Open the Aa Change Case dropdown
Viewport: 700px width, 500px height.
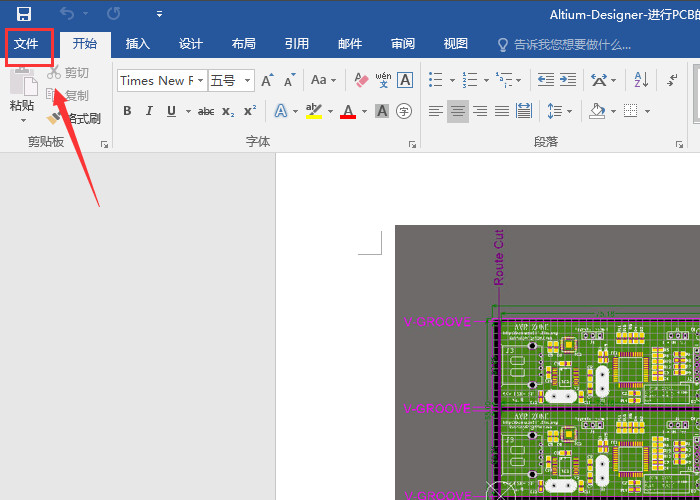(x=323, y=80)
